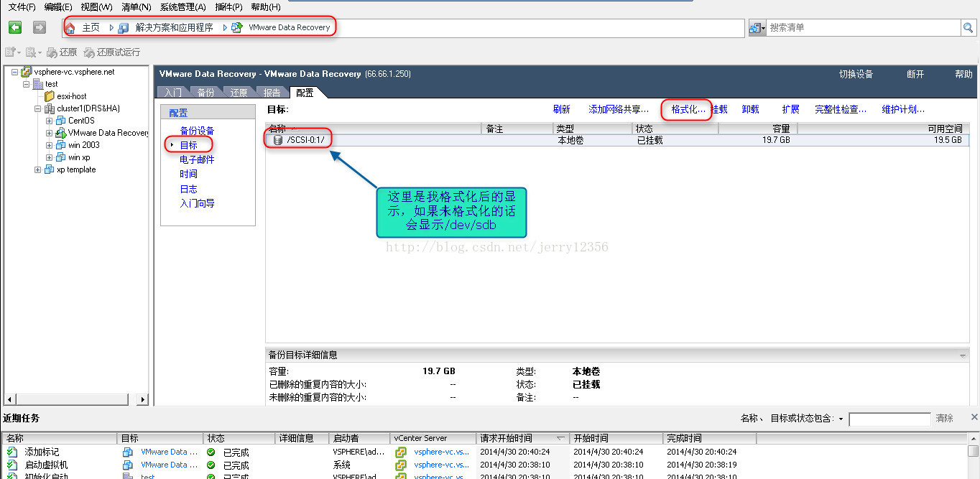Image resolution: width=980 pixels, height=479 pixels.
Task: Expand VMware Data Recovery tree node
Action: coord(50,133)
